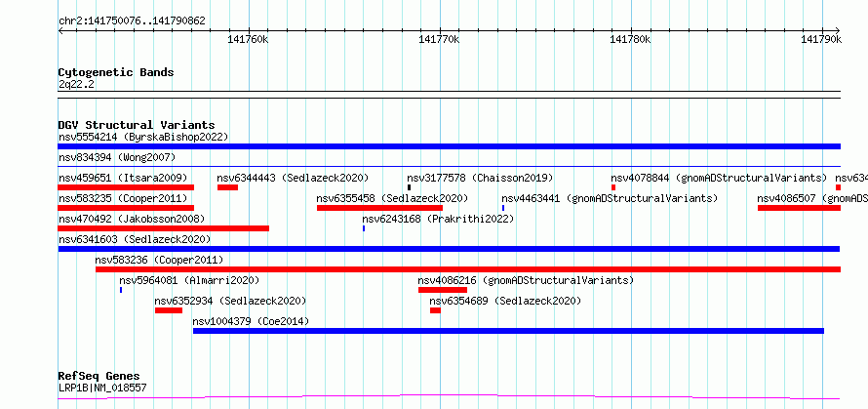868x409 pixels.
Task: Click the 2q22.2 cytogenetic band label
Action: point(76,85)
